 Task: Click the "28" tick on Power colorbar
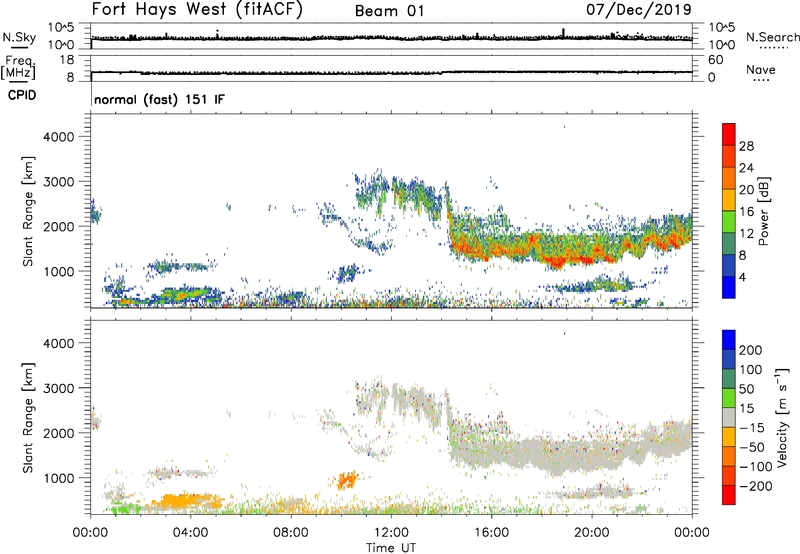pos(746,146)
